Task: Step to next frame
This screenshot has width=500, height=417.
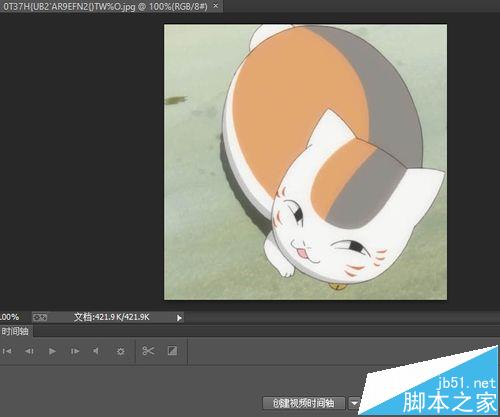Action: pyautogui.click(x=75, y=351)
